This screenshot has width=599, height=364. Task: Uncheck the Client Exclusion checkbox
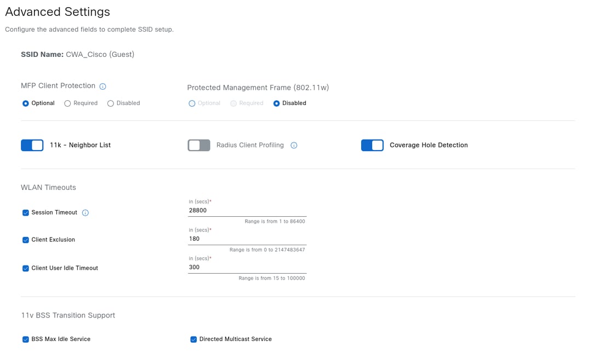click(x=26, y=240)
